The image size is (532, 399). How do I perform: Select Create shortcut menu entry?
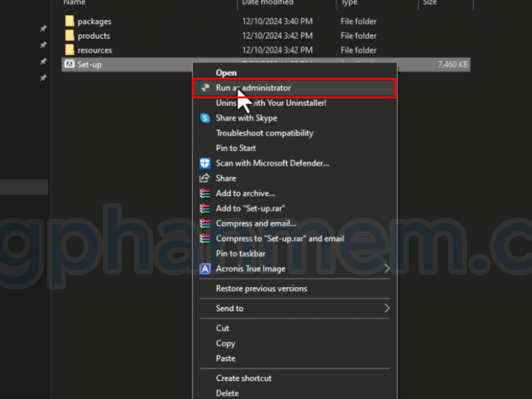[x=243, y=378]
